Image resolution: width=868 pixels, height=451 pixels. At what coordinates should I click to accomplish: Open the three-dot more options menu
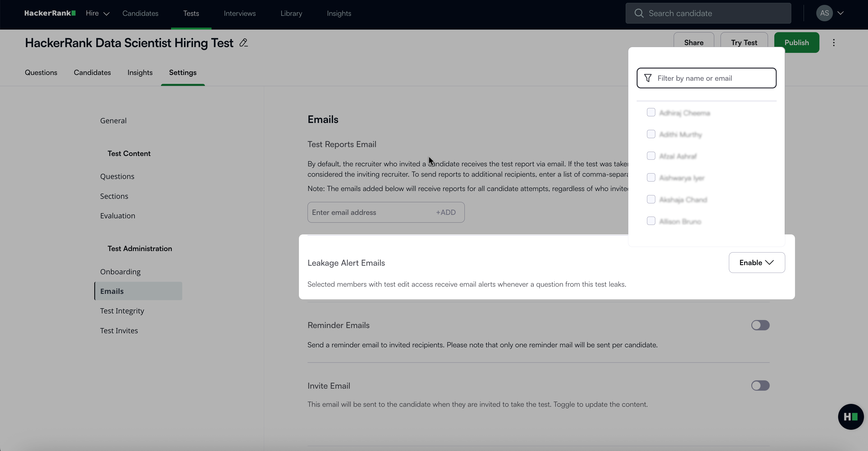click(834, 43)
